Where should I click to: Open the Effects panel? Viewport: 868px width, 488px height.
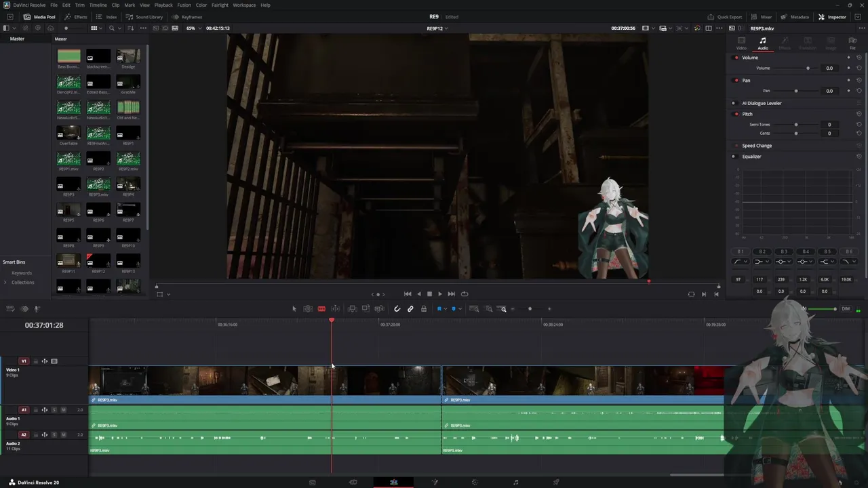pos(75,17)
